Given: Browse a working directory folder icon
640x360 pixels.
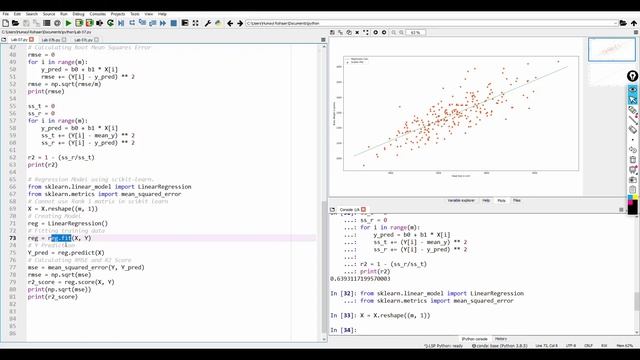Looking at the screenshot, I should click(623, 23).
